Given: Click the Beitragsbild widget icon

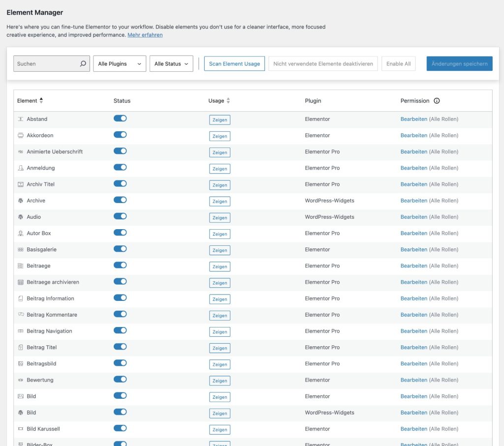Looking at the screenshot, I should coord(21,364).
